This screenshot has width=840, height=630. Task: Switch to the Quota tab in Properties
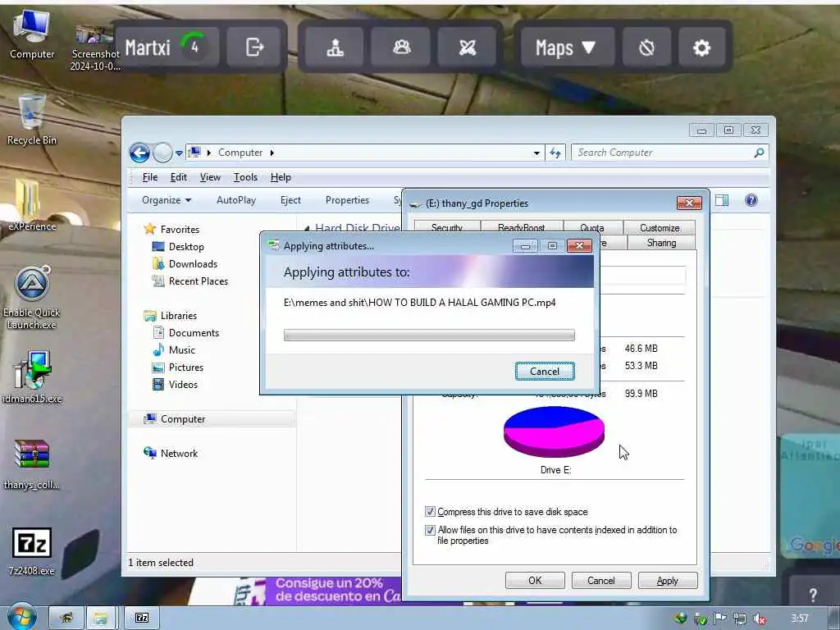click(x=592, y=227)
